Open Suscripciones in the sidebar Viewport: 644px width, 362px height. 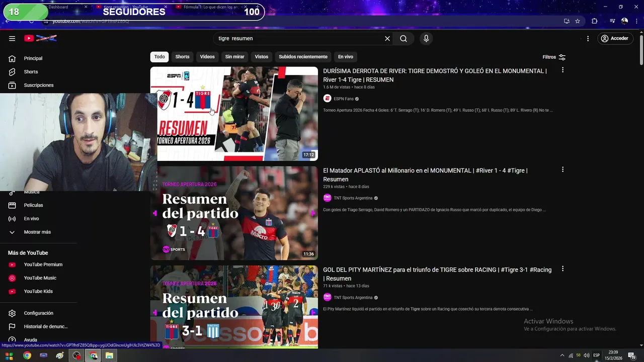point(38,85)
